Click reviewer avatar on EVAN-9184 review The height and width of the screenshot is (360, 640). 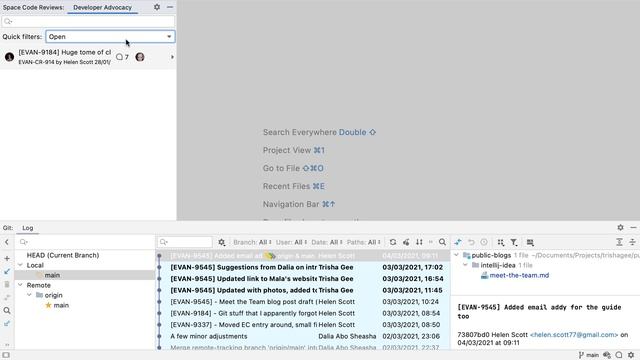[x=140, y=57]
